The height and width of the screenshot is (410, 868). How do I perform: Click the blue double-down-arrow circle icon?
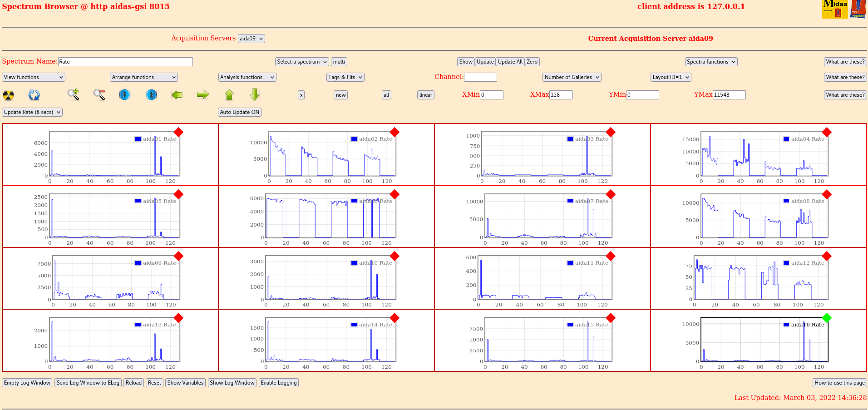pos(124,94)
